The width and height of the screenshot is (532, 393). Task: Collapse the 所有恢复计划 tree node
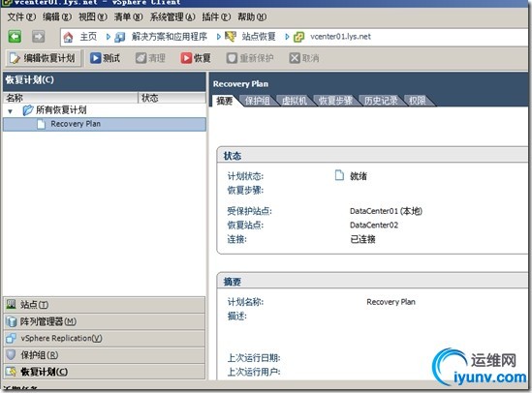click(x=11, y=110)
